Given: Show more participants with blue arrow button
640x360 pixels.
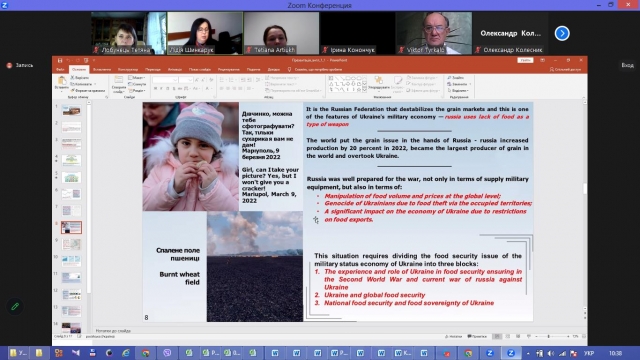Looking at the screenshot, I should click(562, 33).
